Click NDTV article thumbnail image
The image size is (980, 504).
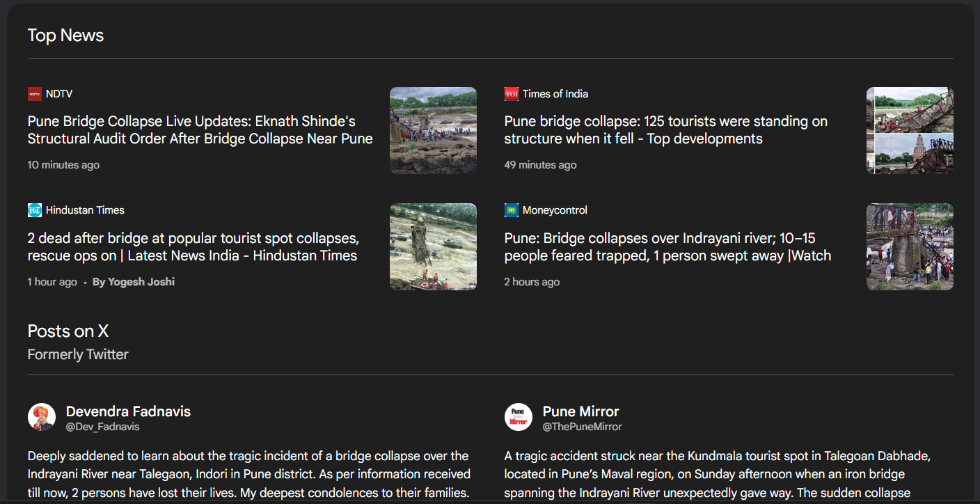(x=433, y=130)
